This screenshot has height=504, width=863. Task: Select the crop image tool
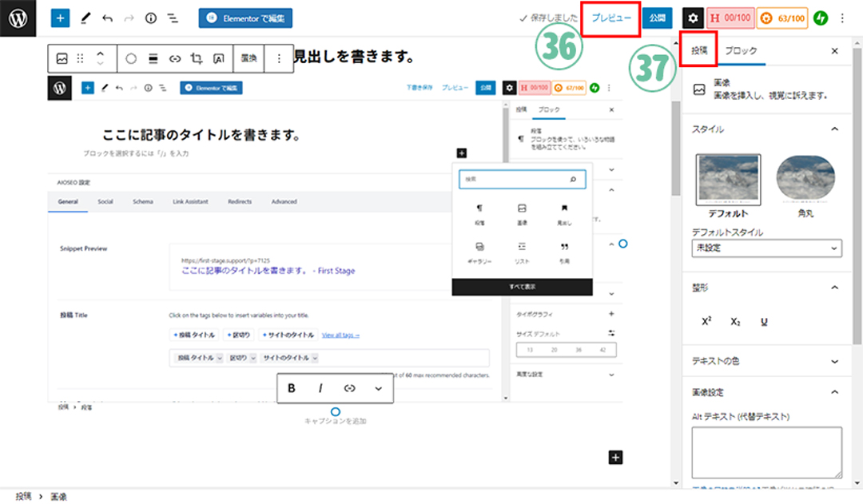point(197,58)
